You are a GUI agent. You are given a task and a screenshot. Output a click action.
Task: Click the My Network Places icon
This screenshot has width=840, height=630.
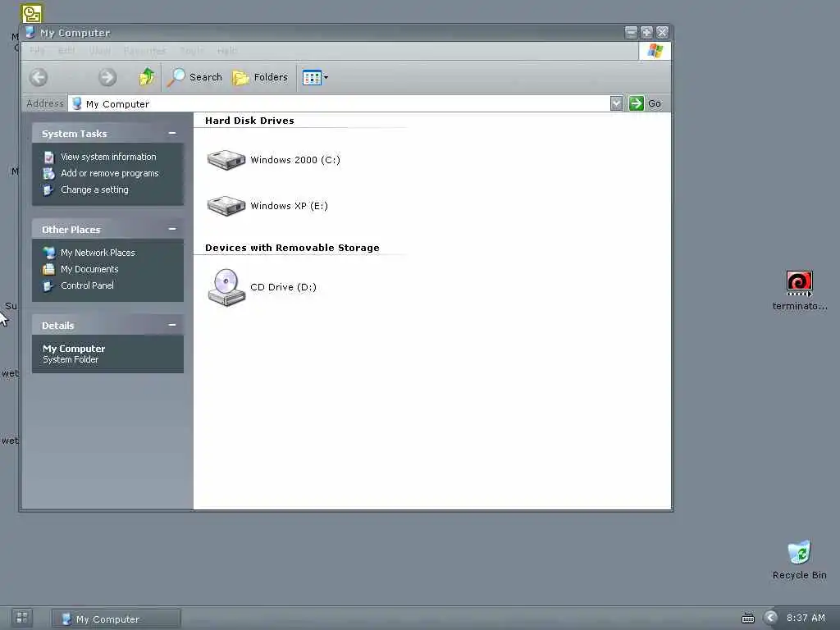(48, 253)
